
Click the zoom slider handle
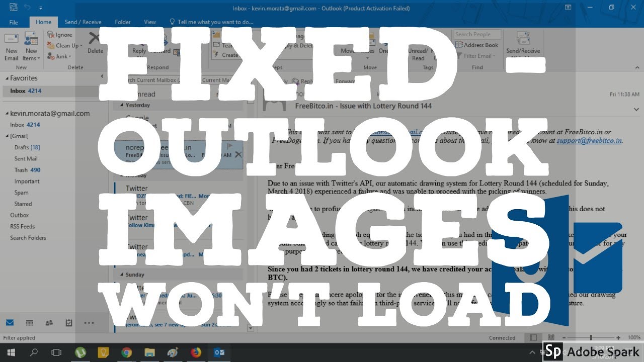pos(591,338)
